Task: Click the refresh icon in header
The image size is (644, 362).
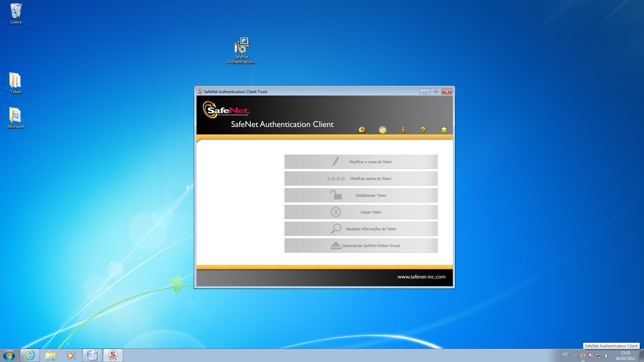Action: pyautogui.click(x=382, y=130)
